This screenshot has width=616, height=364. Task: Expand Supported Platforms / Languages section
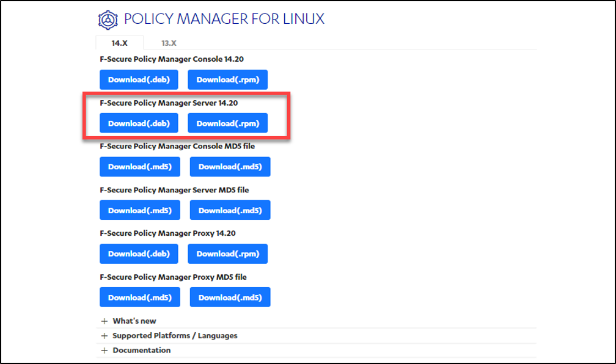point(317,336)
